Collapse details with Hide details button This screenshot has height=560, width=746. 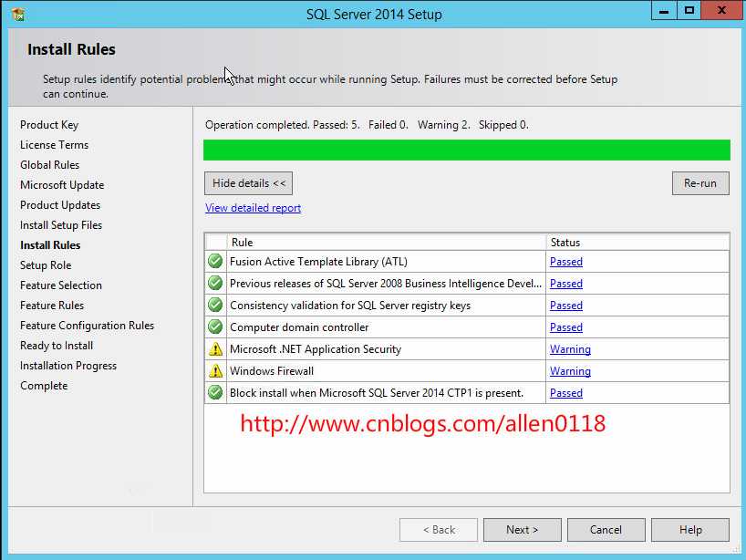coord(248,183)
